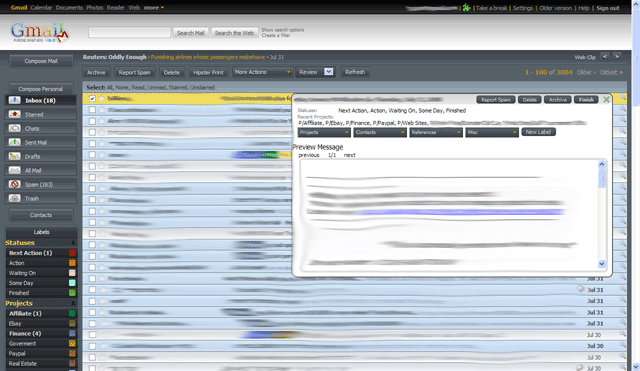Screen dimensions: 640x371
Task: Open the Inbox folder envelope icon
Action: click(15, 100)
